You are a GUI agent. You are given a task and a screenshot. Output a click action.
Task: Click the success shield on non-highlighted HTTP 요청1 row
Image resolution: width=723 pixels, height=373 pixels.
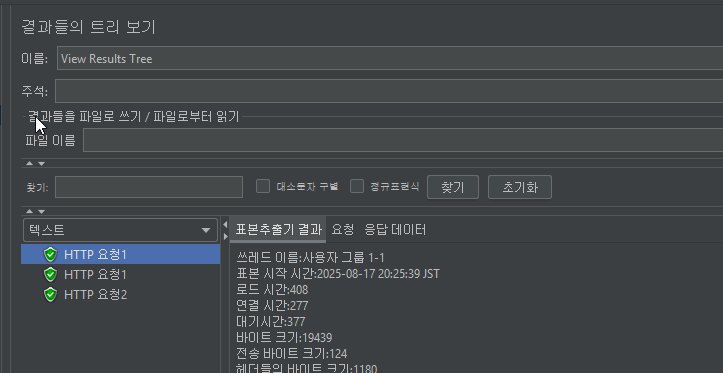tap(50, 274)
